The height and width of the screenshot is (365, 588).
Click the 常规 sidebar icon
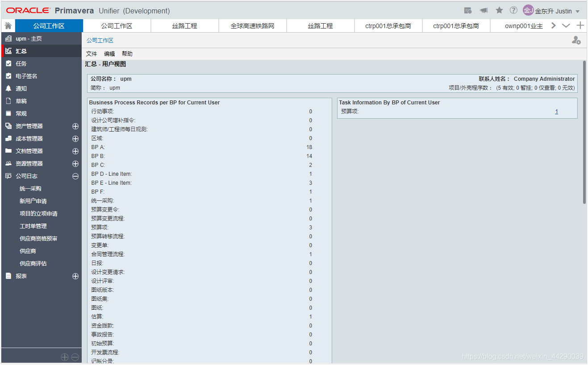click(8, 114)
